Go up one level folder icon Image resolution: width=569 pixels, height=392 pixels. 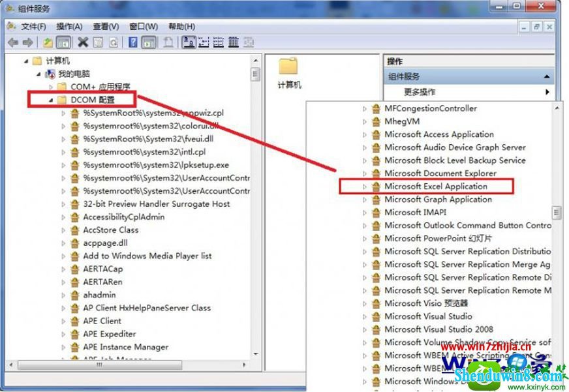(x=48, y=43)
